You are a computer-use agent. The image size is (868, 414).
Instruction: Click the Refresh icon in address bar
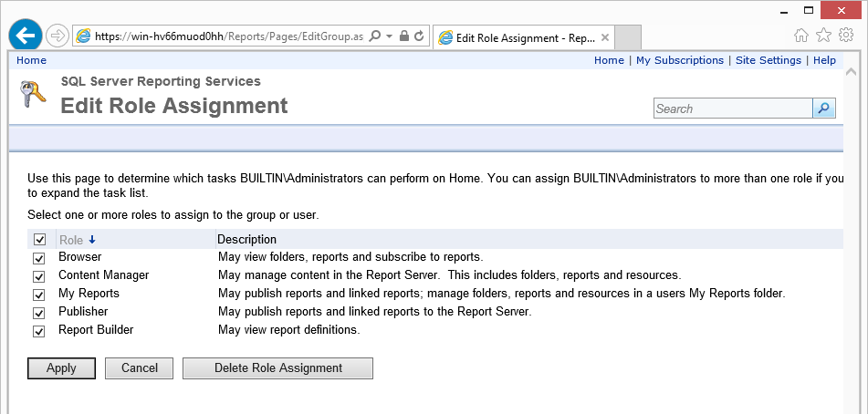[419, 36]
